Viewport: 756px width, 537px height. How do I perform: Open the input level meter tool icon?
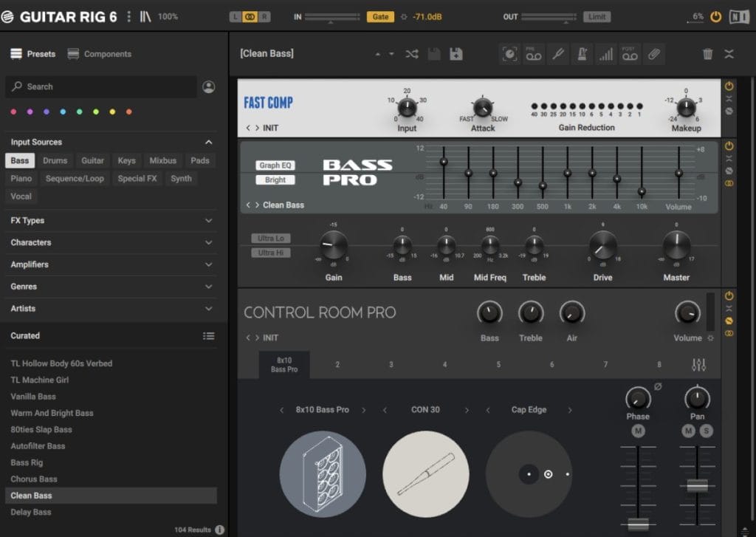click(606, 54)
